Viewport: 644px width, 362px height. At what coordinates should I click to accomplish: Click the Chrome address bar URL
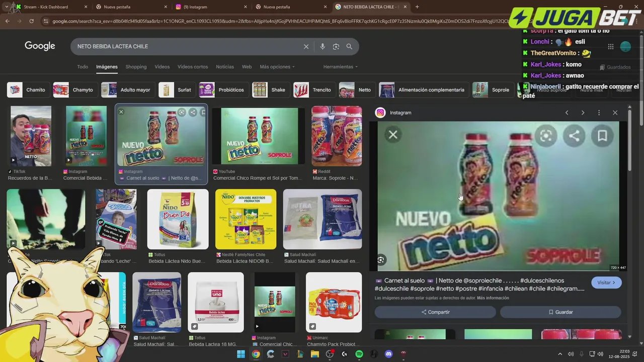coord(279,21)
